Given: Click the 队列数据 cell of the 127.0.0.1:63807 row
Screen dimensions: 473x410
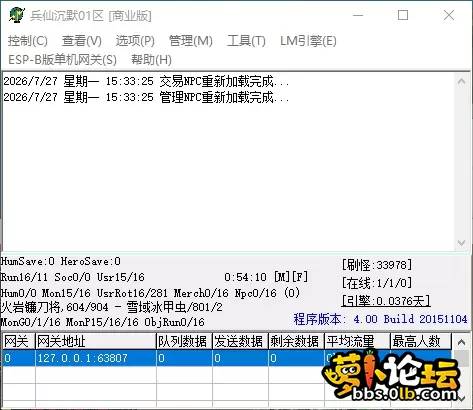Looking at the screenshot, I should click(184, 358).
